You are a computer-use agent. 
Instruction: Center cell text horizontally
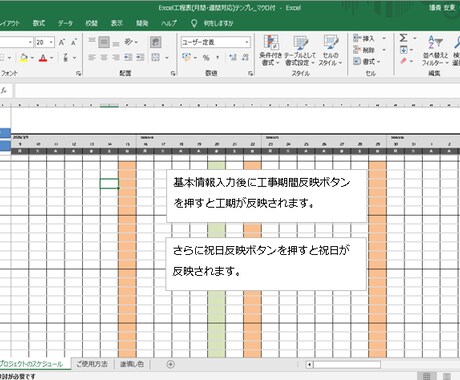[104, 58]
